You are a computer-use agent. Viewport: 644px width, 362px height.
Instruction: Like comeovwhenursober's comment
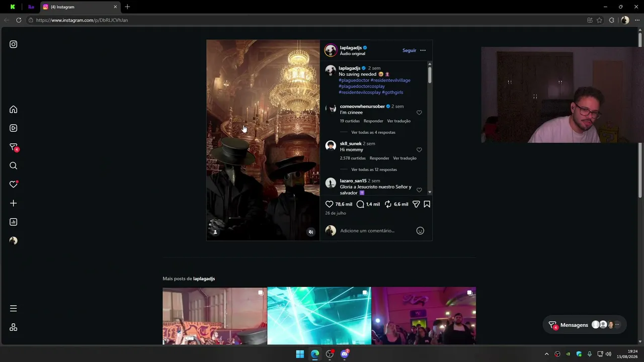point(419,113)
